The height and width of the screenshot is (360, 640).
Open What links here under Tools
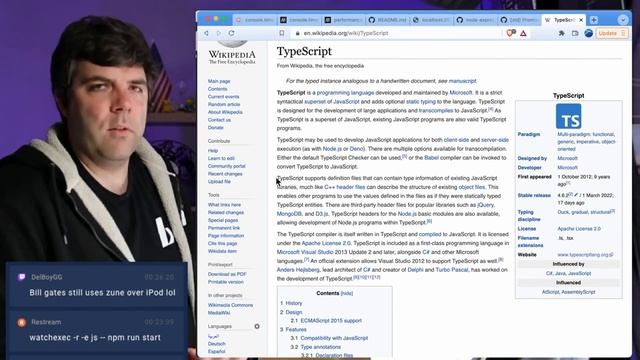[224, 205]
